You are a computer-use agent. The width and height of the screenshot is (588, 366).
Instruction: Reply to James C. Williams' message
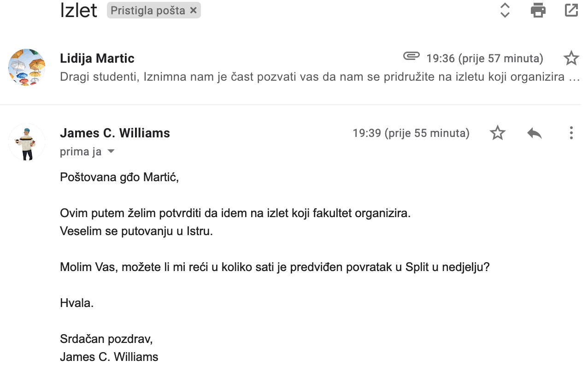[x=534, y=133]
